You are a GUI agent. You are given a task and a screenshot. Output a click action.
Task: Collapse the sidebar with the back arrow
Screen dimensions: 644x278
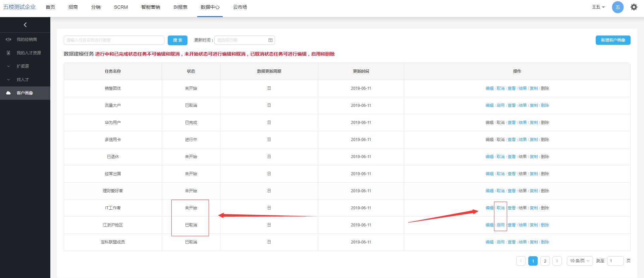25,25
